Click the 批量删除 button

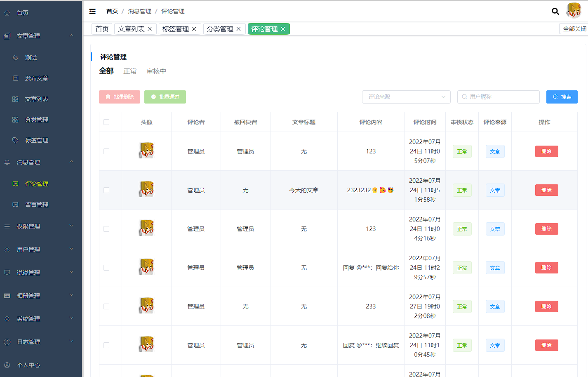coord(120,97)
